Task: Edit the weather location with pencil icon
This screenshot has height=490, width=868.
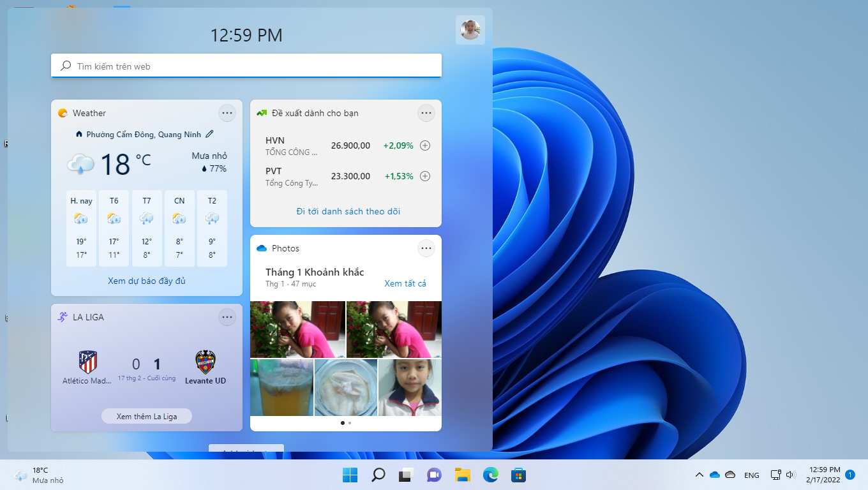Action: pos(210,134)
